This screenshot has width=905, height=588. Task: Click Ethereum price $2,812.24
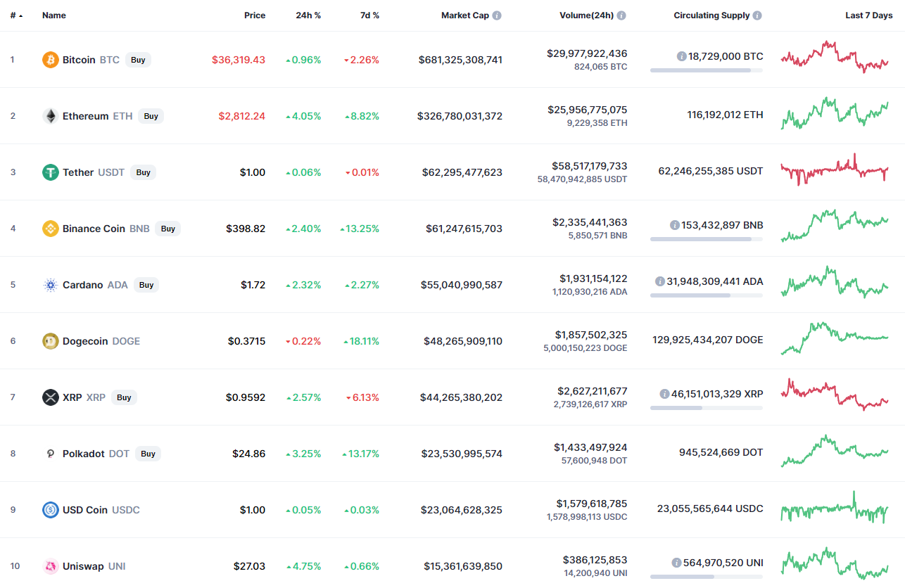(x=242, y=116)
